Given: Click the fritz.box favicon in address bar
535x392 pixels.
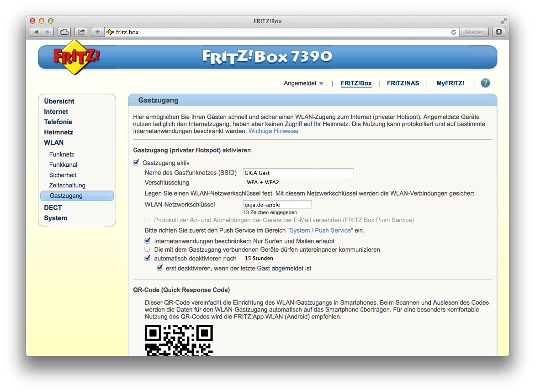Looking at the screenshot, I should (110, 32).
